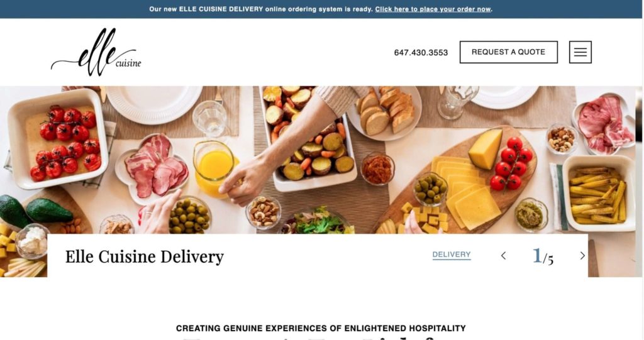The width and height of the screenshot is (644, 340).
Task: Open the DELIVERY category link
Action: 452,255
